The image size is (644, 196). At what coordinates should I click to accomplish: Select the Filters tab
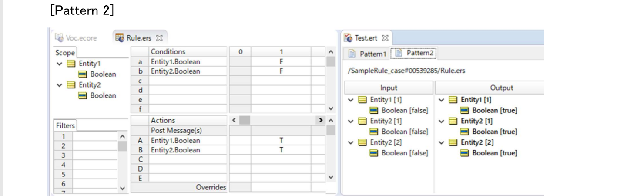65,125
